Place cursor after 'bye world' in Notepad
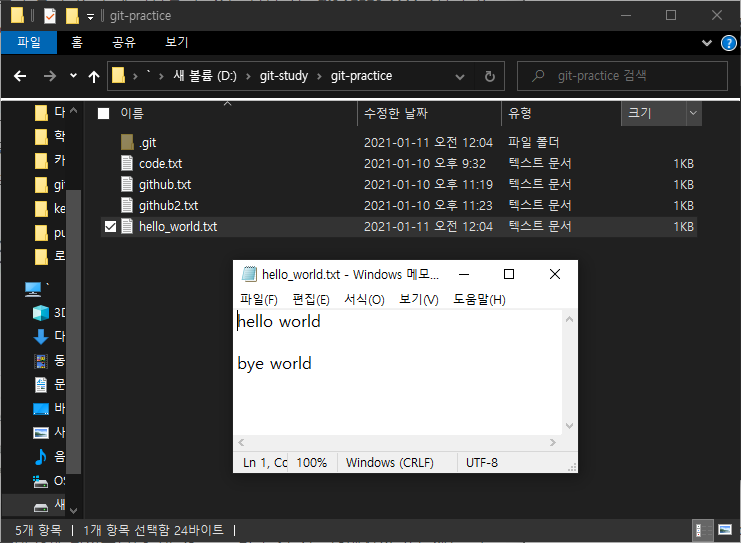The image size is (741, 543). (x=312, y=364)
